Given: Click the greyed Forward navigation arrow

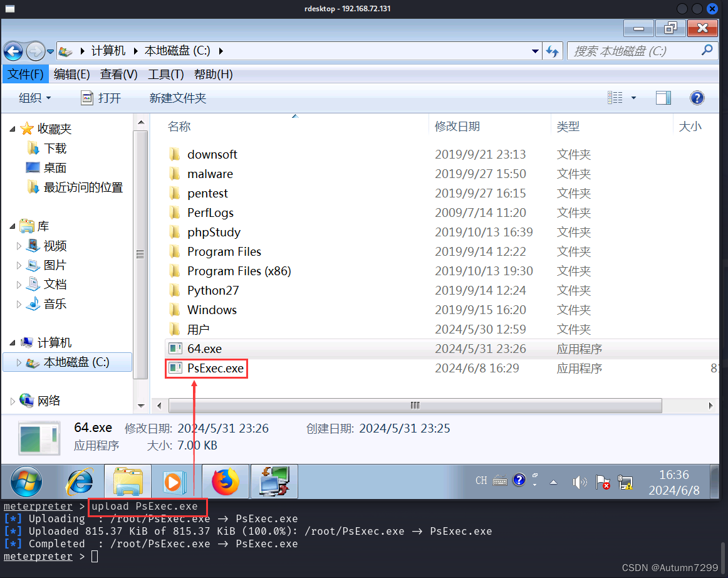Looking at the screenshot, I should [x=35, y=51].
